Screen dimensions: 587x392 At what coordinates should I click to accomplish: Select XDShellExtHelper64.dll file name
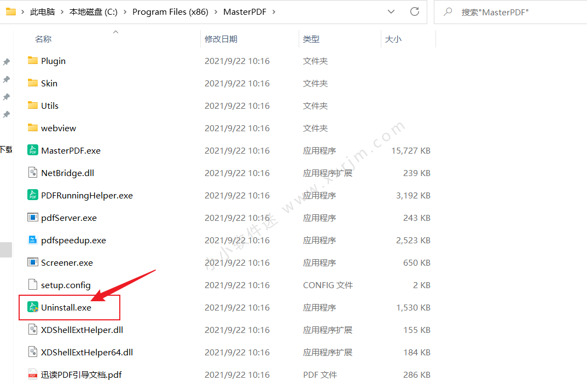click(x=87, y=352)
